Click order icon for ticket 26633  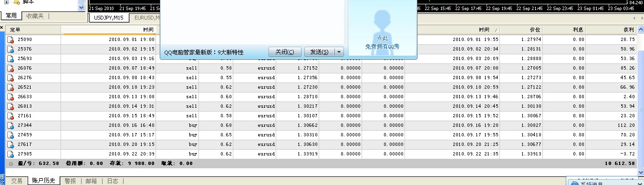click(x=10, y=97)
